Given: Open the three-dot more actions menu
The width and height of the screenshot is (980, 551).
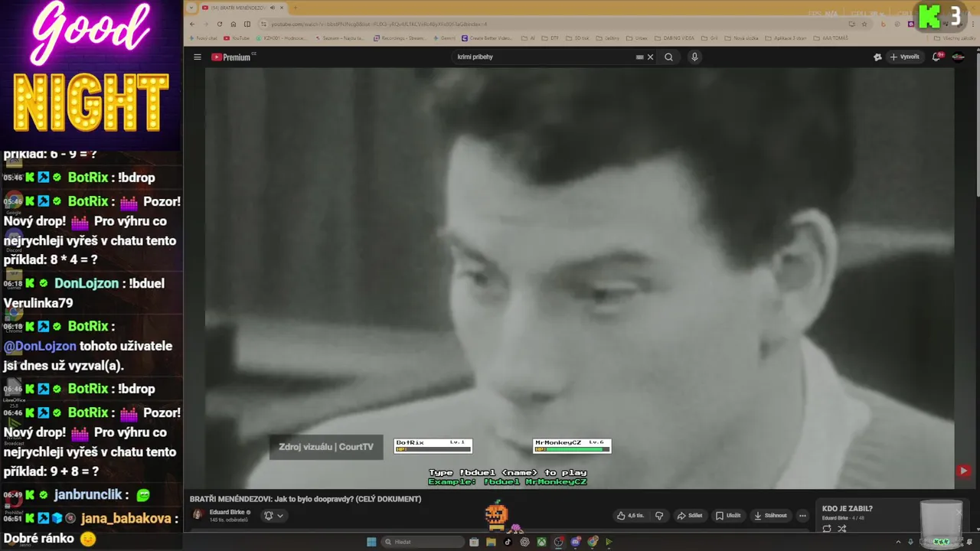Looking at the screenshot, I should [802, 516].
